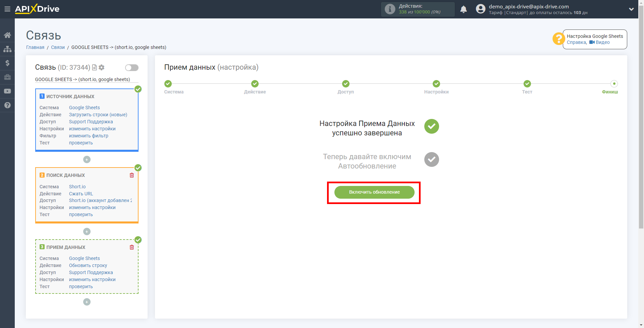Image resolution: width=644 pixels, height=328 pixels.
Task: Open the billing dollar icon in sidebar
Action: [7, 63]
